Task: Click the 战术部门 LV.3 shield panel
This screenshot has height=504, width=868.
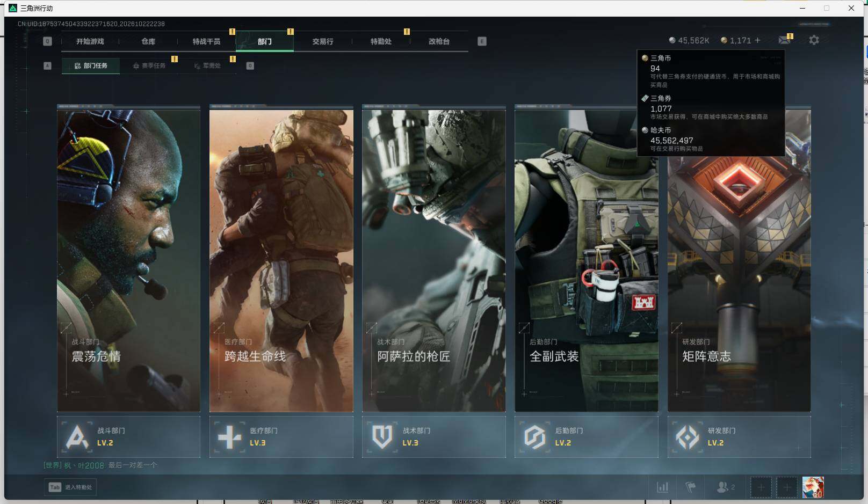Action: [x=433, y=437]
